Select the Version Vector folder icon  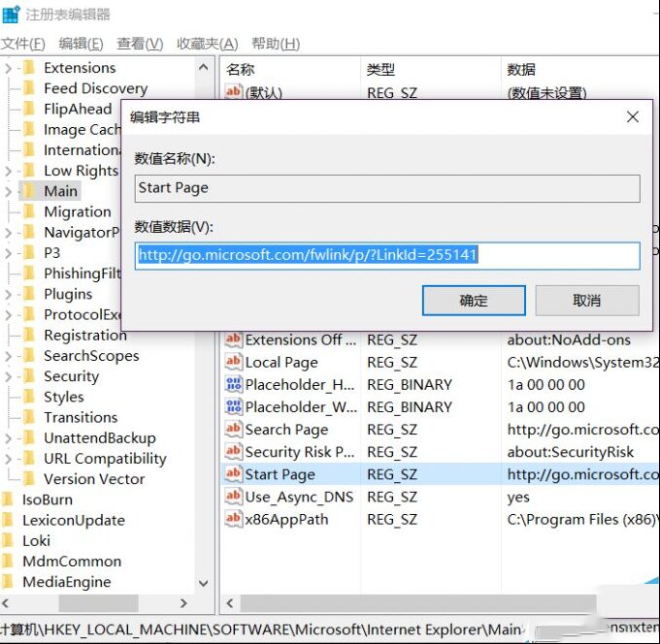point(29,479)
